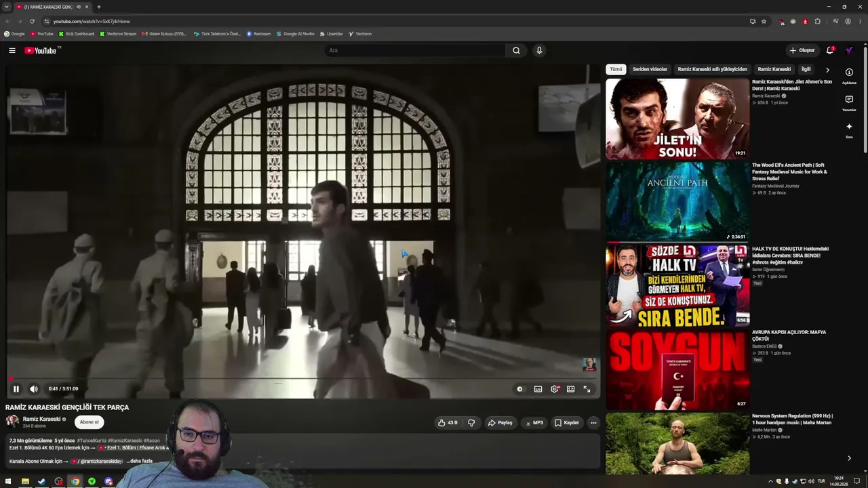Open the Kick Dashboard bookmark

click(x=76, y=34)
